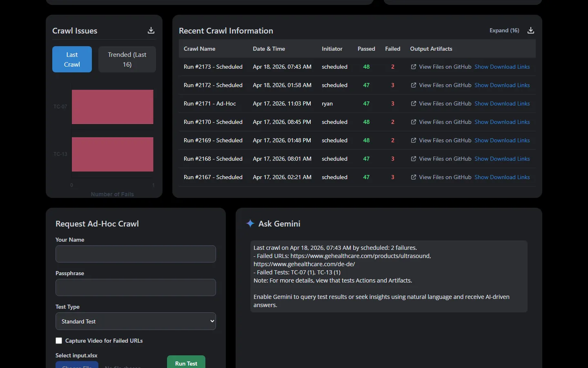The image size is (588, 368).
Task: Download the Crawl Issues chart data
Action: click(151, 31)
